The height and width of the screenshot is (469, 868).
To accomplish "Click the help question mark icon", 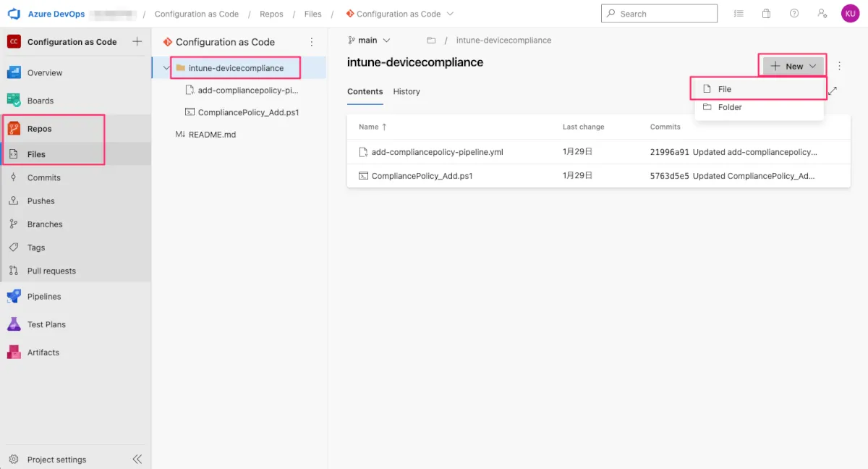I will pos(794,14).
